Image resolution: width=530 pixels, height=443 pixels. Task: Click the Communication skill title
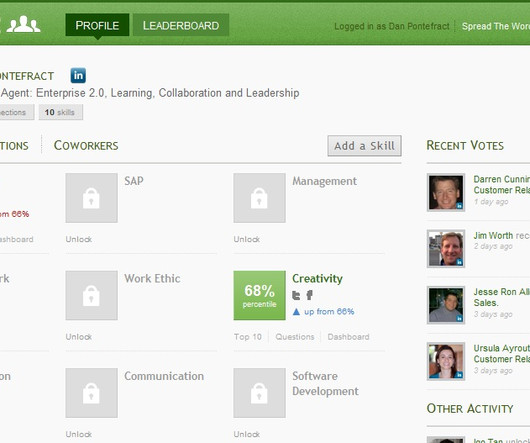tap(164, 376)
